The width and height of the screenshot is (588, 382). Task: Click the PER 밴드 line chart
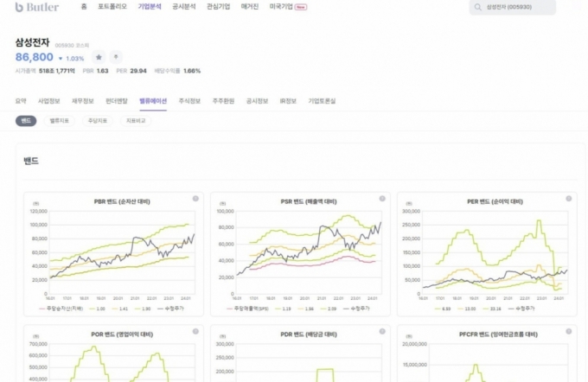pyautogui.click(x=495, y=252)
